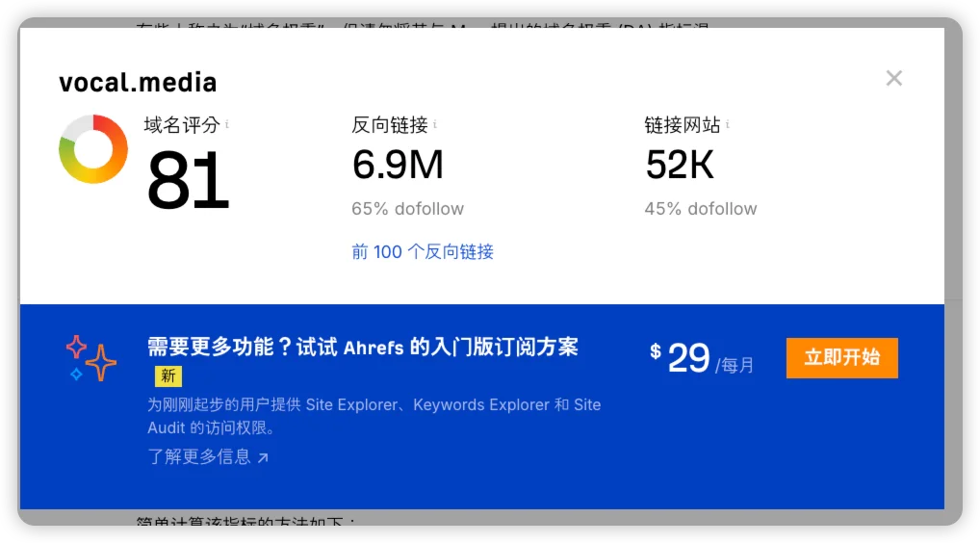Click the 65% dofollow text
This screenshot has height=543, width=980.
click(x=407, y=209)
